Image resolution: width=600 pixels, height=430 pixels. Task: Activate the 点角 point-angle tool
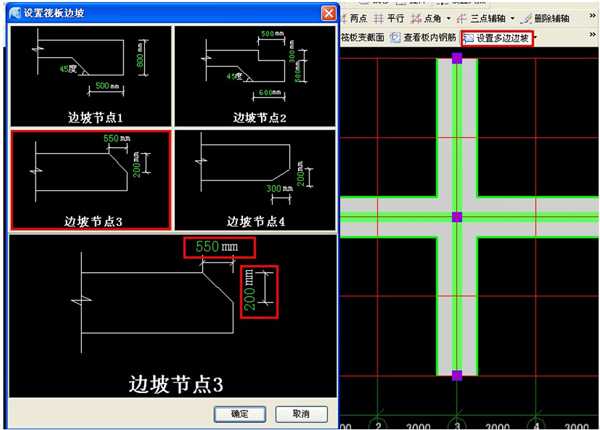426,18
